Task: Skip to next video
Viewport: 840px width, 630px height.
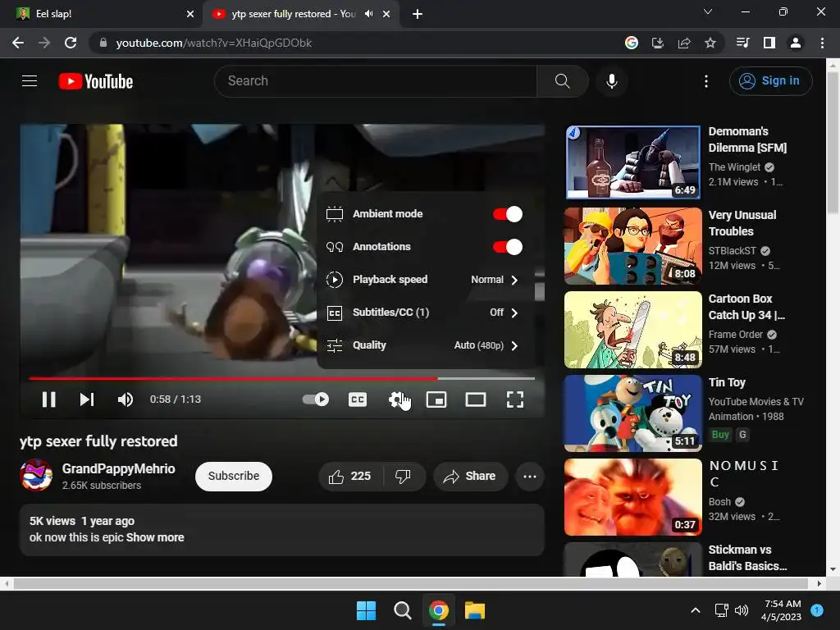Action: pyautogui.click(x=87, y=399)
